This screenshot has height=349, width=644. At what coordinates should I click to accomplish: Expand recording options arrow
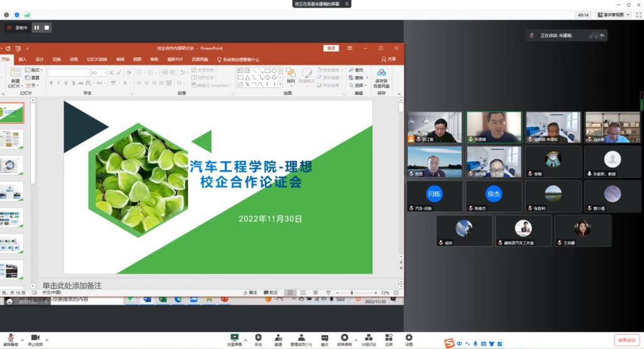356,340
